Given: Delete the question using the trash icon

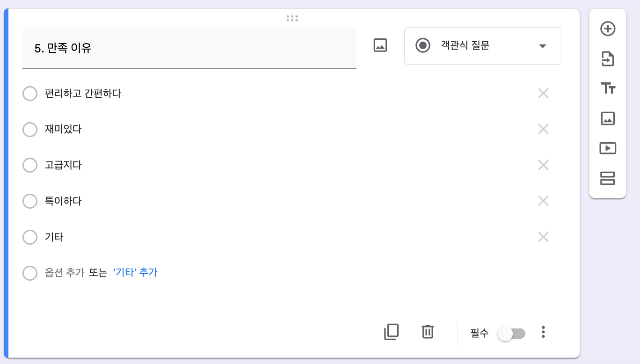Looking at the screenshot, I should (427, 332).
